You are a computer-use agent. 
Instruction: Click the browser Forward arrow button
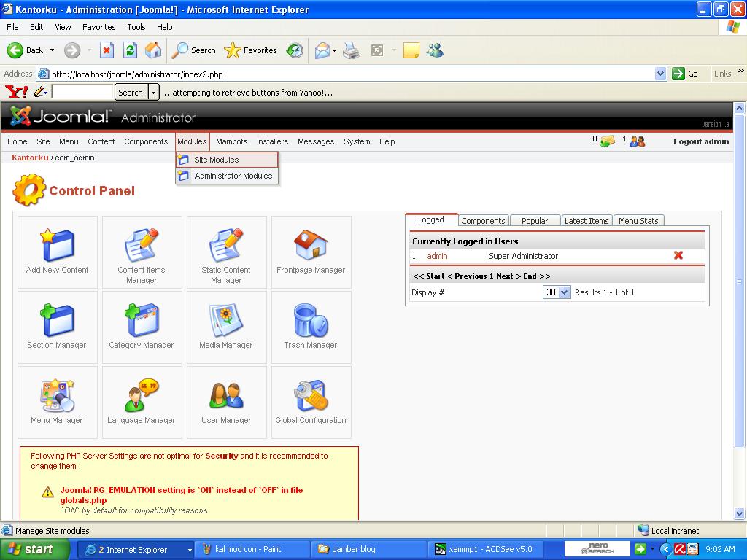coord(72,50)
